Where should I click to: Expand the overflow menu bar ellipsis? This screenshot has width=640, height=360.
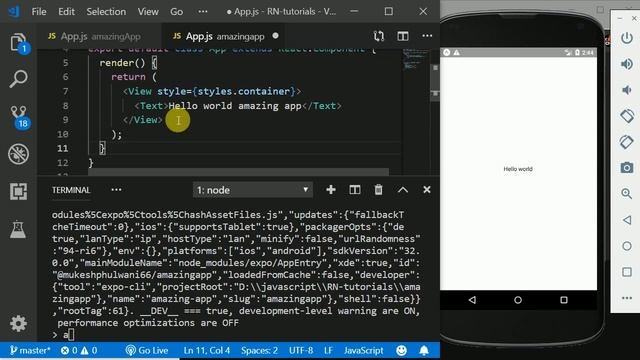(203, 12)
